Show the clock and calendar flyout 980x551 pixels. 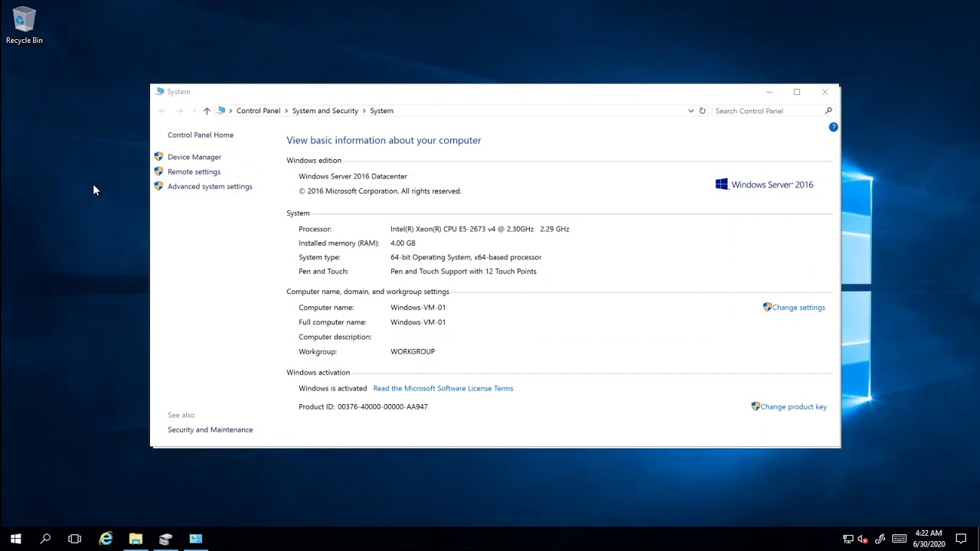928,539
